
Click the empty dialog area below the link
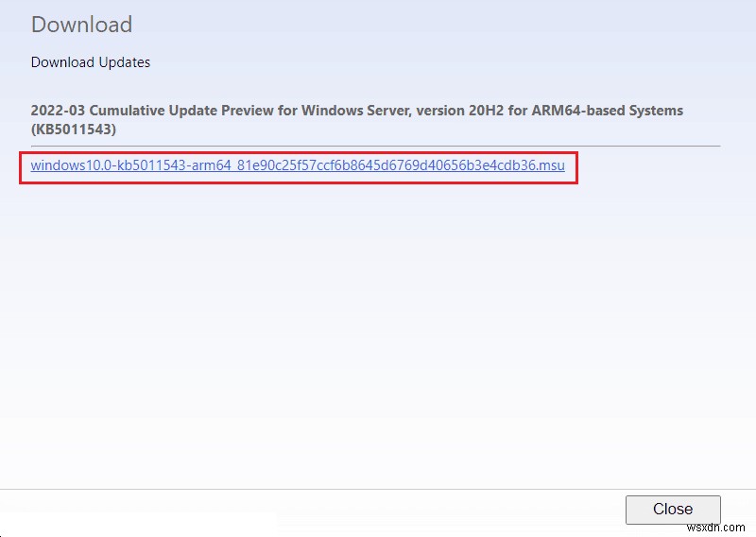(378, 331)
